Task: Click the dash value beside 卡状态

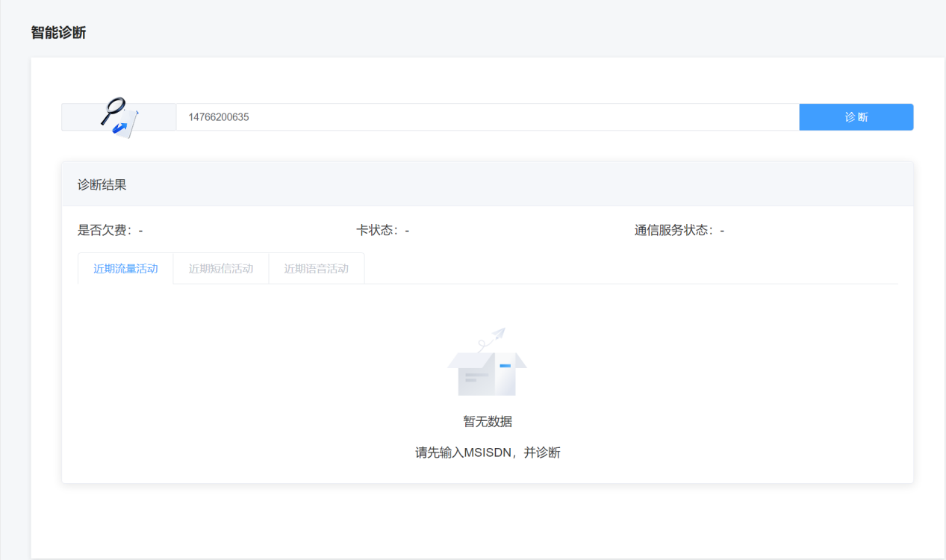Action: click(407, 231)
